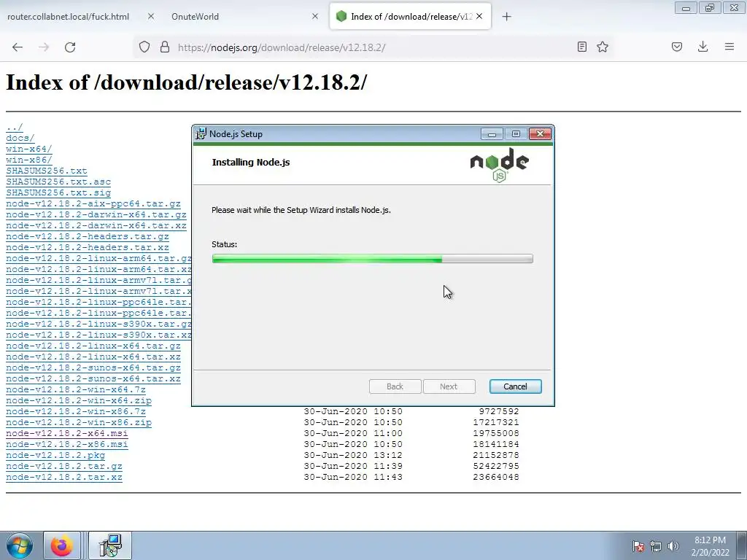The height and width of the screenshot is (560, 747).
Task: Open a new tab with plus button
Action: point(506,17)
